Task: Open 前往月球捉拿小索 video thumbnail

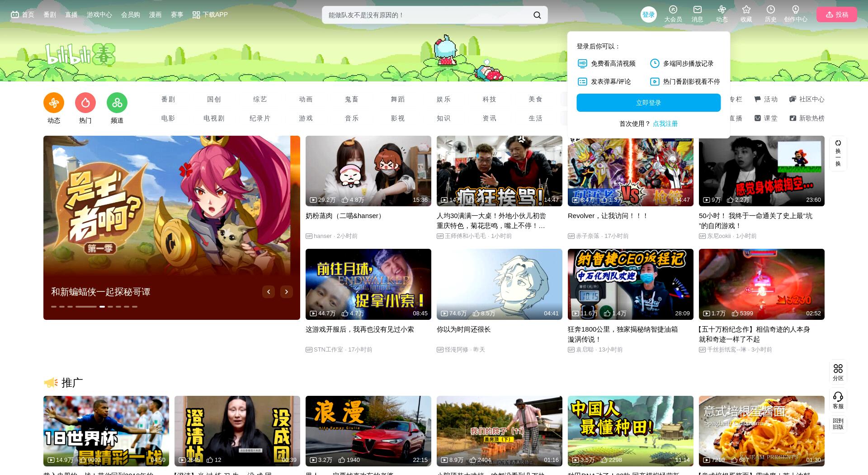Action: tap(368, 284)
